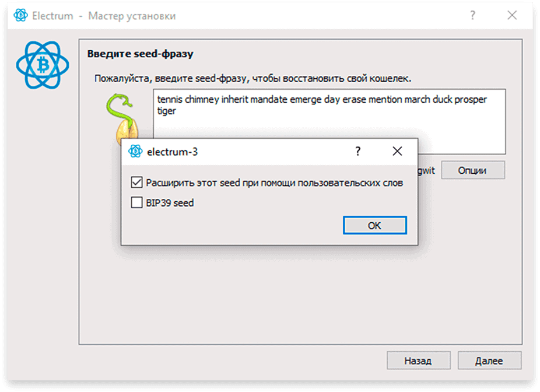Image resolution: width=540 pixels, height=392 pixels.
Task: Click the help question mark in main title bar
Action: coord(472,15)
